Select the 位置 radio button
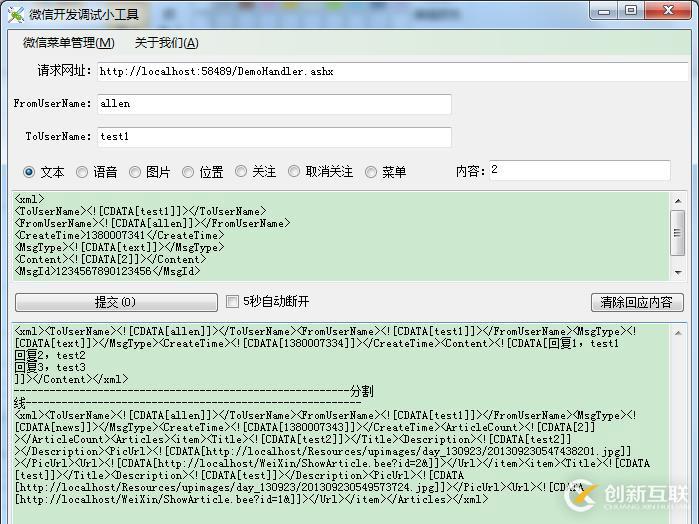Viewport: 699px width, 524px height. [x=188, y=172]
